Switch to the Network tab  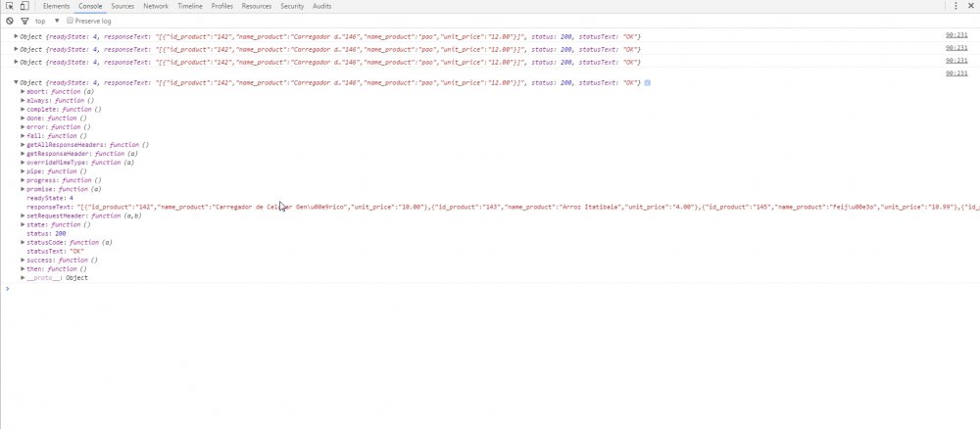click(x=155, y=6)
